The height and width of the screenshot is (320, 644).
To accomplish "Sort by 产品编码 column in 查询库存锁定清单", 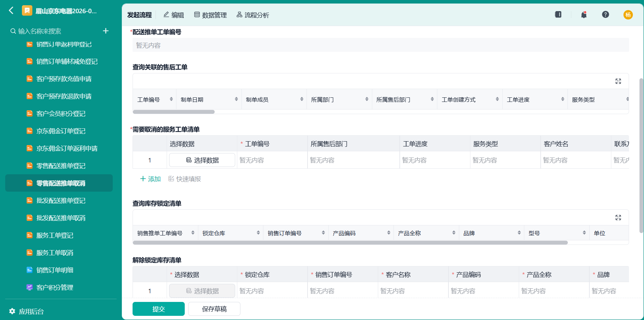I will 389,233.
